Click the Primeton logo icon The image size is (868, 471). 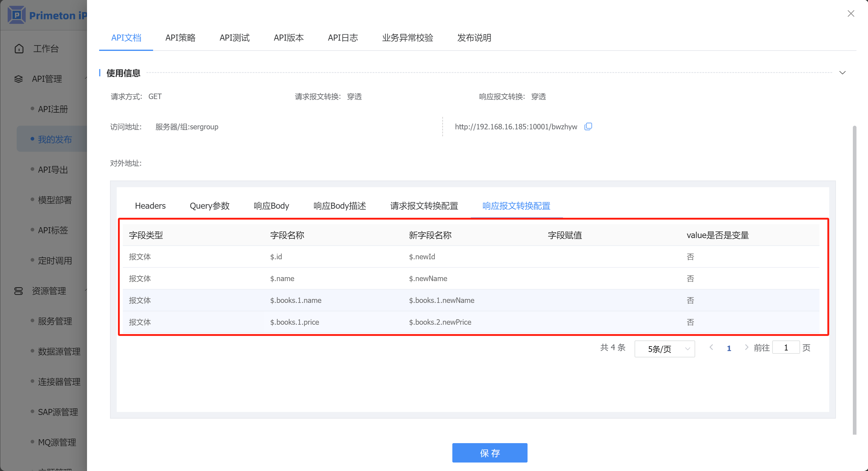pos(16,15)
